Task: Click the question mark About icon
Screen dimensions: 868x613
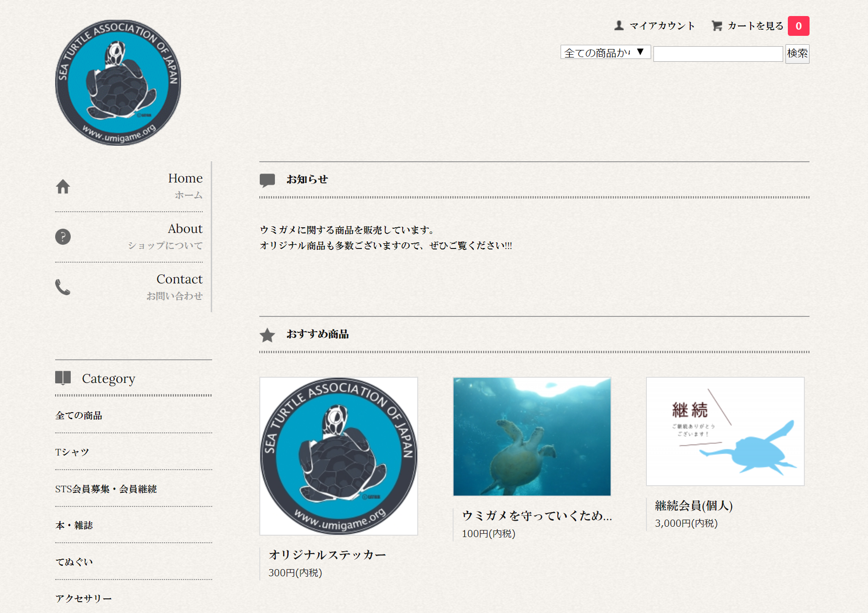Action: pyautogui.click(x=63, y=237)
